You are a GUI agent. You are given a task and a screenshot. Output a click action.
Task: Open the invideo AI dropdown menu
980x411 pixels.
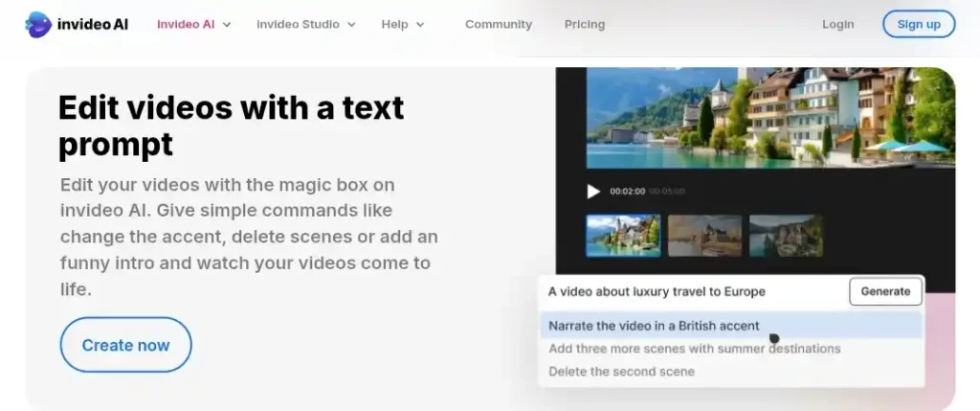pos(193,24)
